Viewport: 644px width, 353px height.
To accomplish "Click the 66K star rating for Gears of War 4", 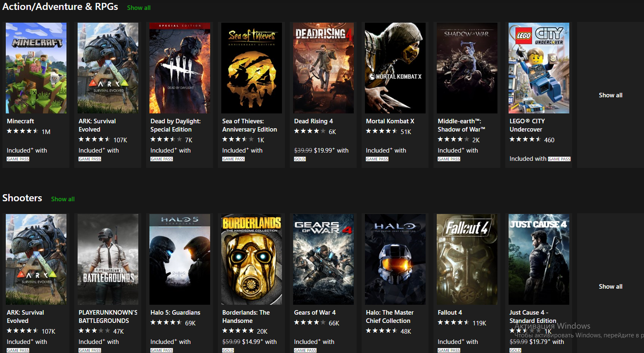I will click(317, 323).
